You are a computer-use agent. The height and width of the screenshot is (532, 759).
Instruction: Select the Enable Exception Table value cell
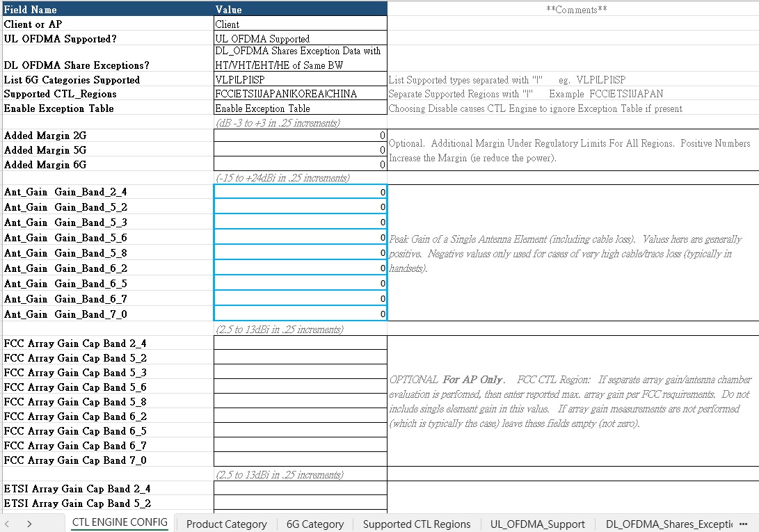click(x=299, y=108)
